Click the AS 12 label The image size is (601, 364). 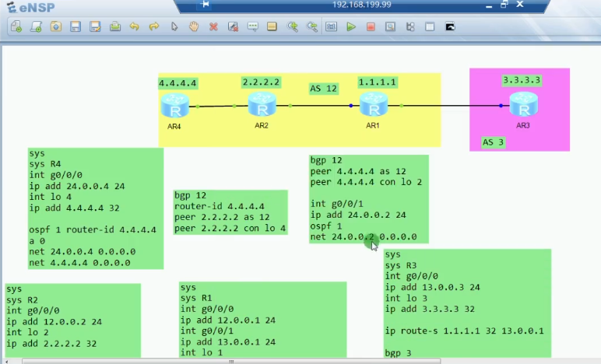324,89
